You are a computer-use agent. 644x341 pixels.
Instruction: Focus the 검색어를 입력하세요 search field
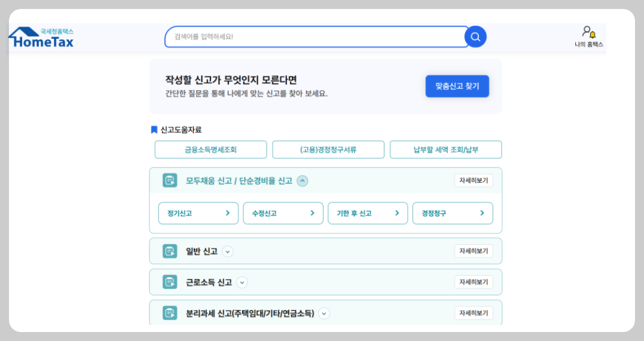(x=316, y=37)
